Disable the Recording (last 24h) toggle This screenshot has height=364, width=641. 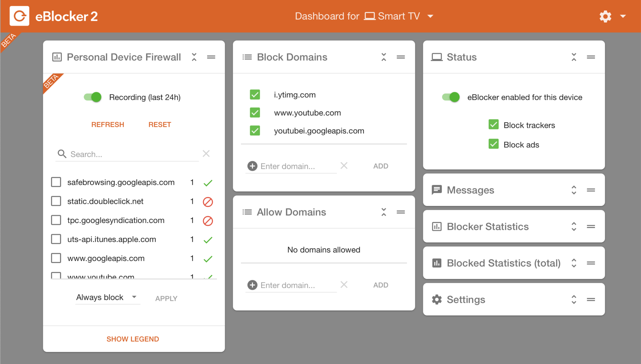pyautogui.click(x=92, y=97)
